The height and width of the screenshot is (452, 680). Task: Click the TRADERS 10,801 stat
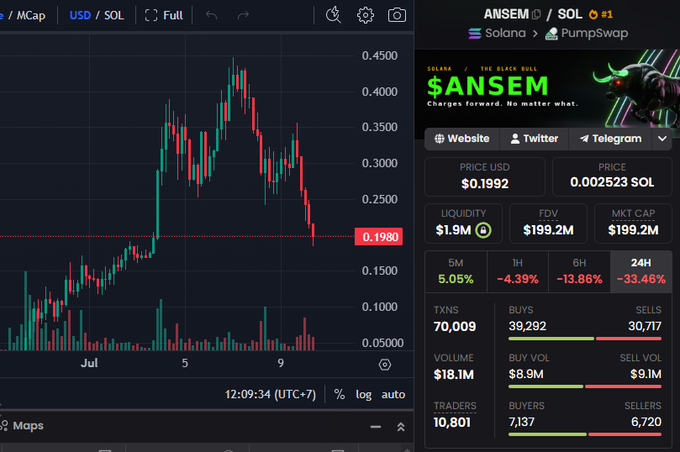click(x=455, y=414)
